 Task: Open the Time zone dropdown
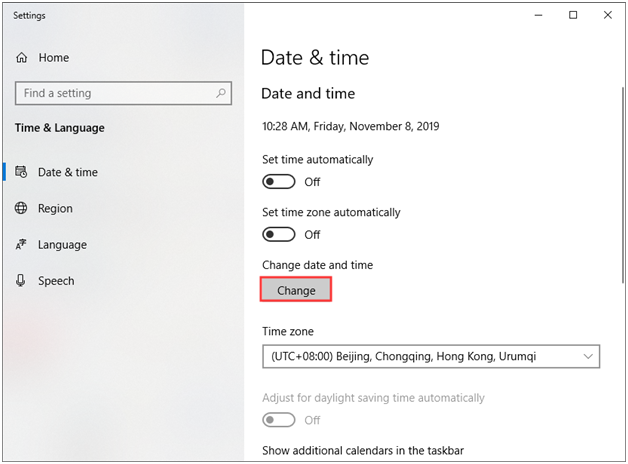tap(431, 356)
